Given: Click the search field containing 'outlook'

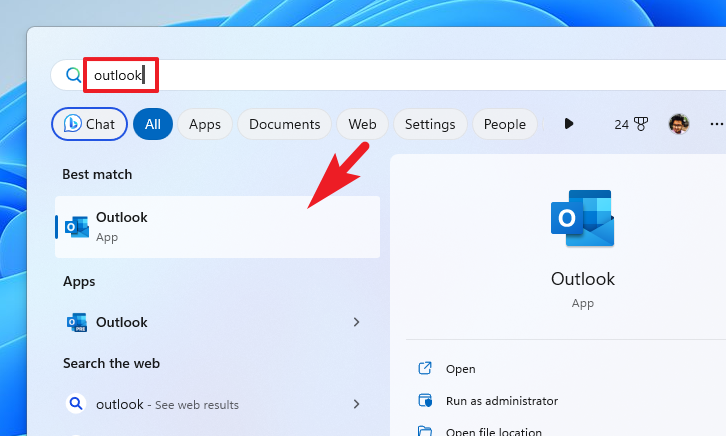Looking at the screenshot, I should click(x=388, y=75).
